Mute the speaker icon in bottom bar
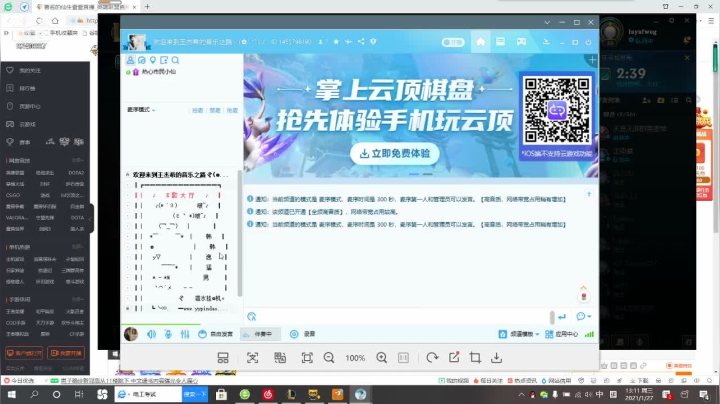This screenshot has height=404, width=720. click(151, 334)
